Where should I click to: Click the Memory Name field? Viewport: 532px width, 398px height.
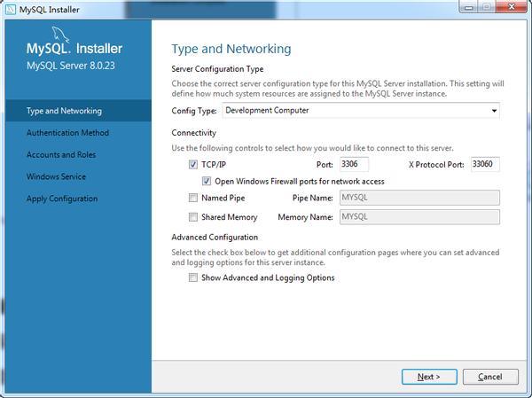(419, 217)
